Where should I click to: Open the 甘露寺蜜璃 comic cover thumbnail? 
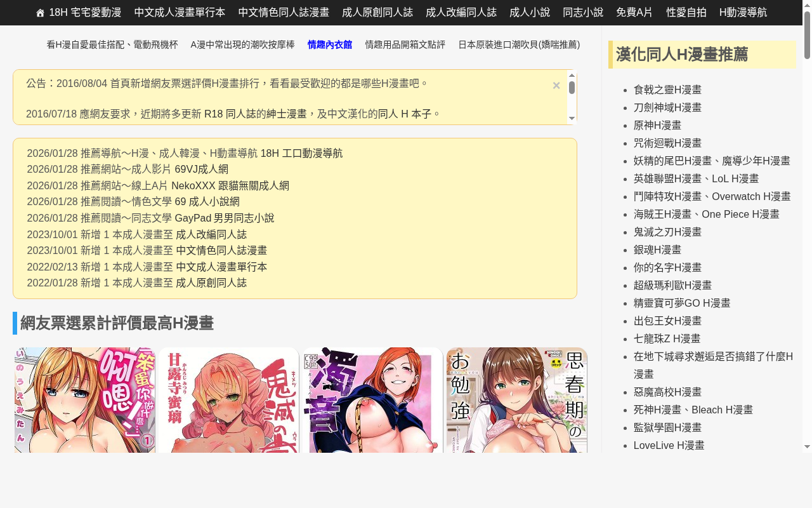point(228,400)
